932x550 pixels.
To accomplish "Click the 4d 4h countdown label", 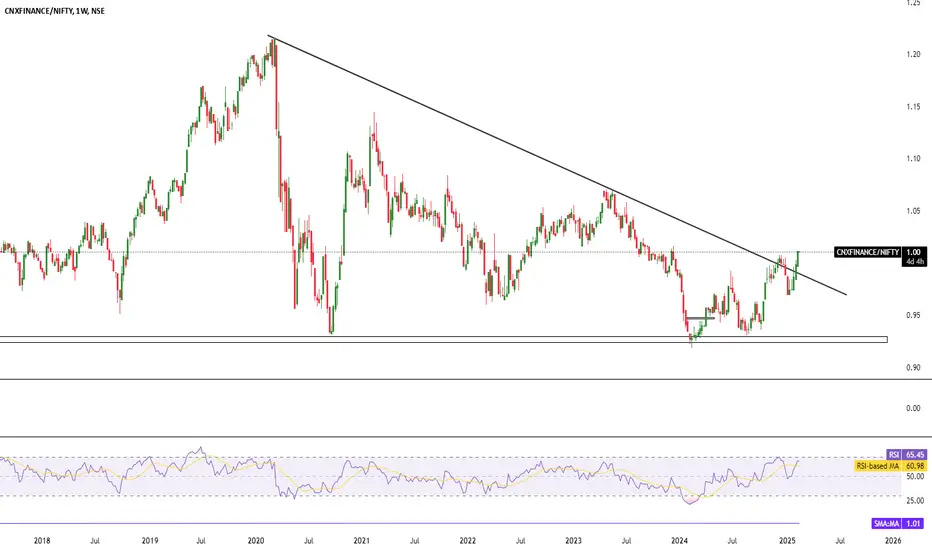I will point(914,262).
